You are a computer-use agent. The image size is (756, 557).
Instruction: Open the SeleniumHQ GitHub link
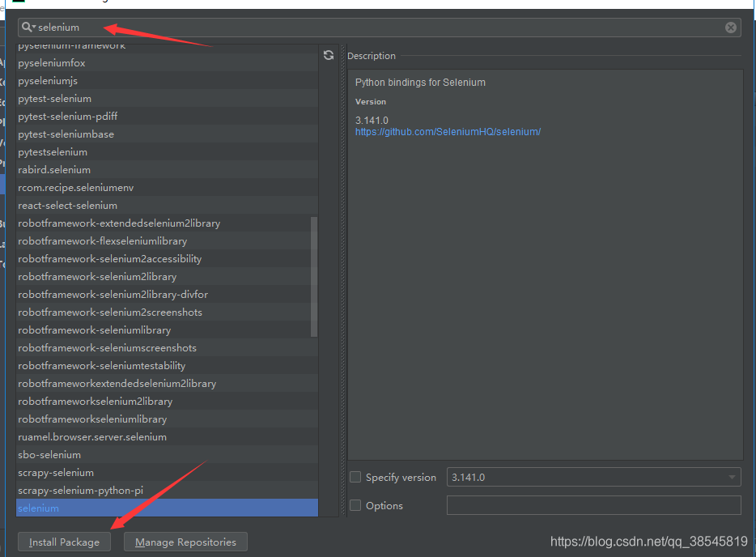click(448, 132)
